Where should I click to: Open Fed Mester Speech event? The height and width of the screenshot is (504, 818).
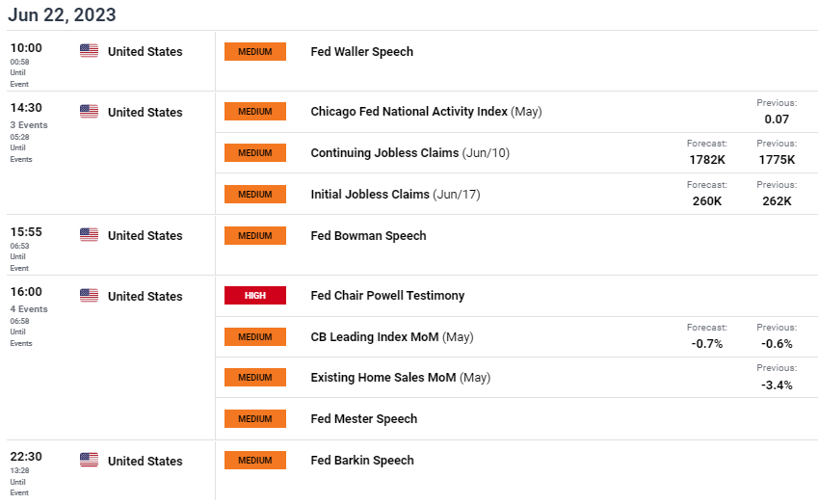364,419
